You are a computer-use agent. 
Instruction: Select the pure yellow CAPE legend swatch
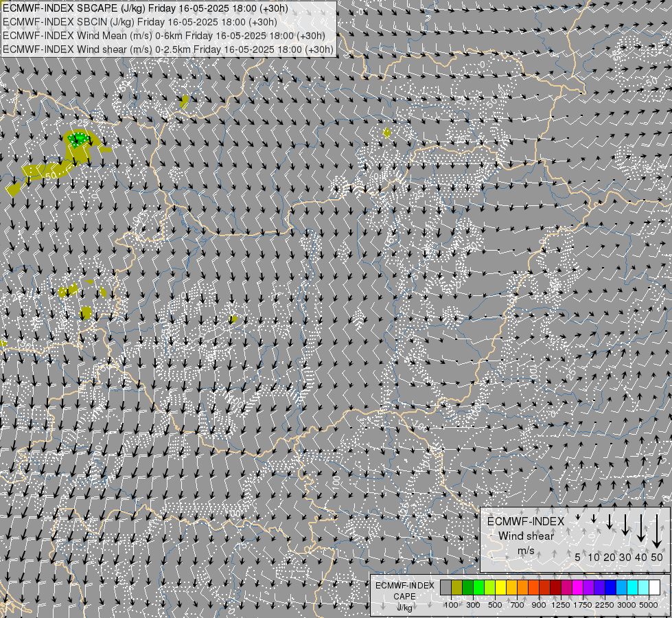pyautogui.click(x=501, y=588)
